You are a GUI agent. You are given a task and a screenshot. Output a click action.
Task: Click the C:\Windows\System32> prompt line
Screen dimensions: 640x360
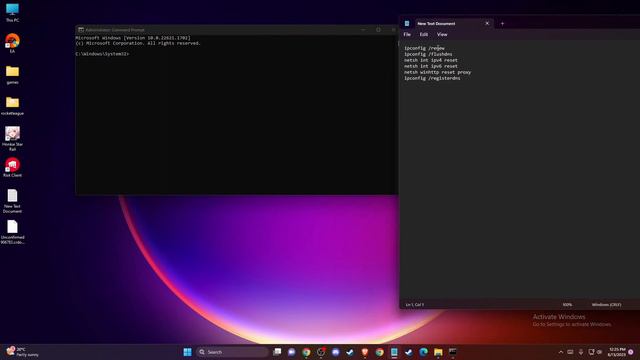[x=102, y=54]
